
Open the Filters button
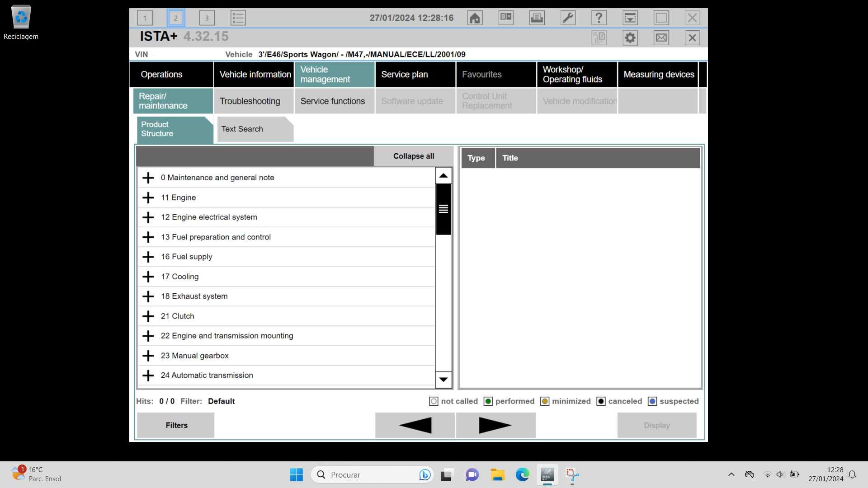(x=176, y=425)
